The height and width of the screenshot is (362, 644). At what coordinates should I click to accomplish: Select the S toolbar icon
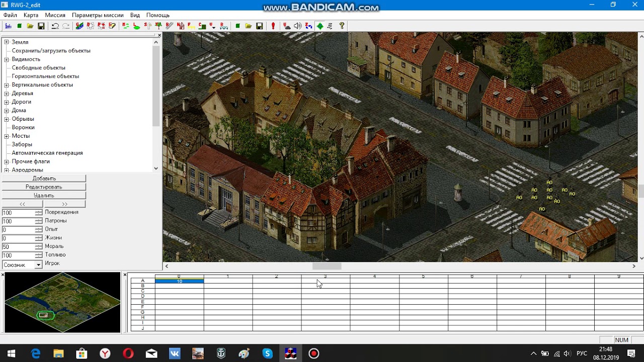click(x=148, y=26)
